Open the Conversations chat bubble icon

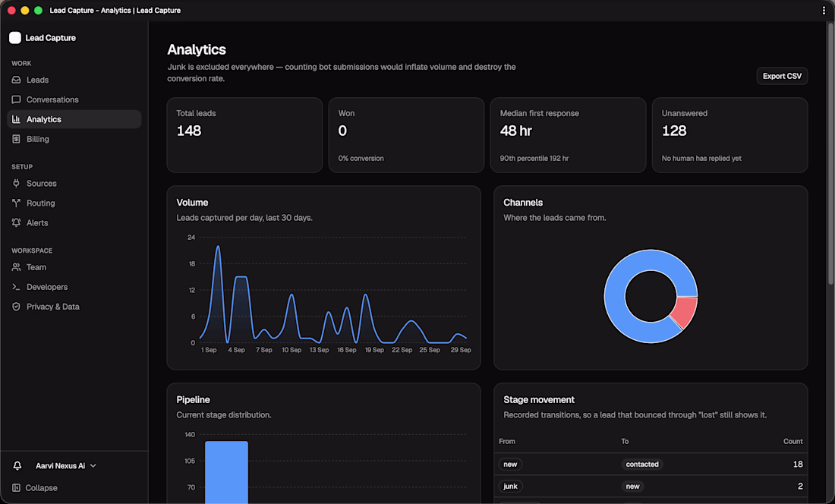[x=17, y=99]
